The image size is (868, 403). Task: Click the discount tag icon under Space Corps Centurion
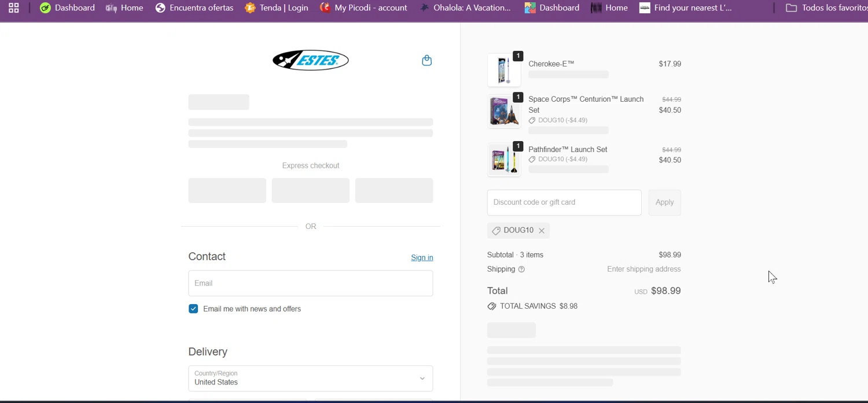point(532,121)
